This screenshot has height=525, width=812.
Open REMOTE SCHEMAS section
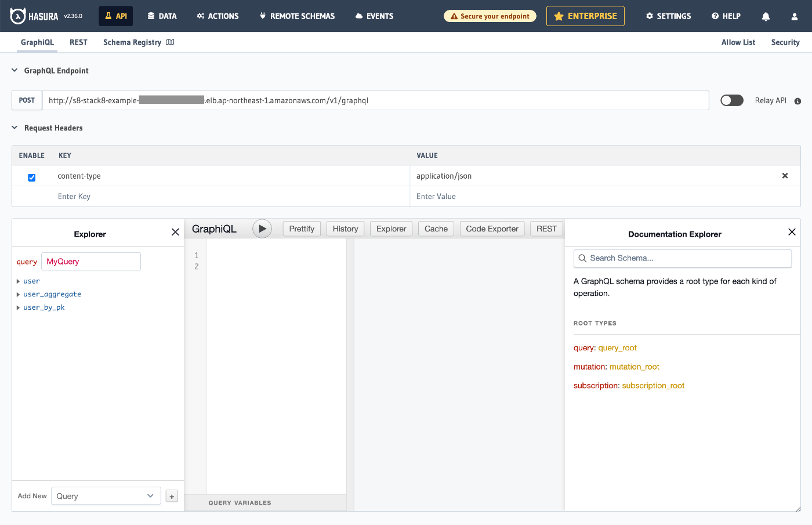pos(297,16)
